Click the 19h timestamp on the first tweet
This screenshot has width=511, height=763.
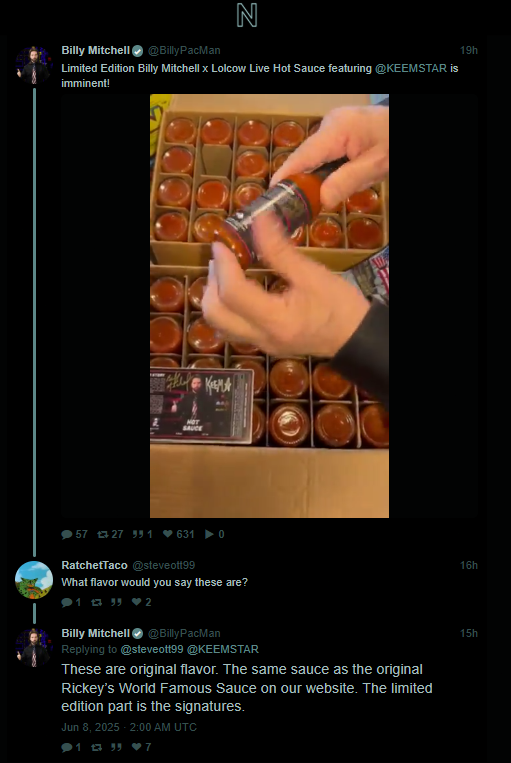469,50
